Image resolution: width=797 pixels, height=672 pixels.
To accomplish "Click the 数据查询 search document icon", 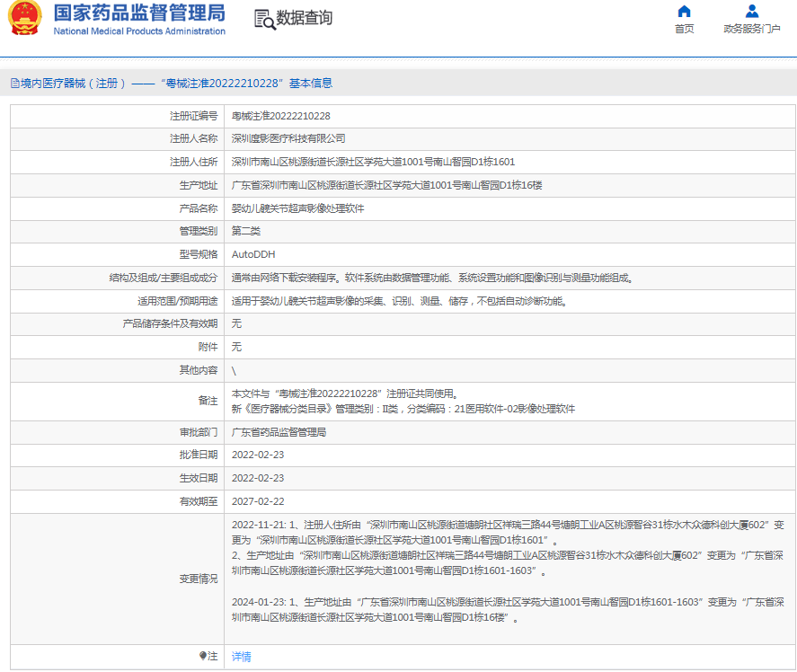I will pyautogui.click(x=265, y=20).
